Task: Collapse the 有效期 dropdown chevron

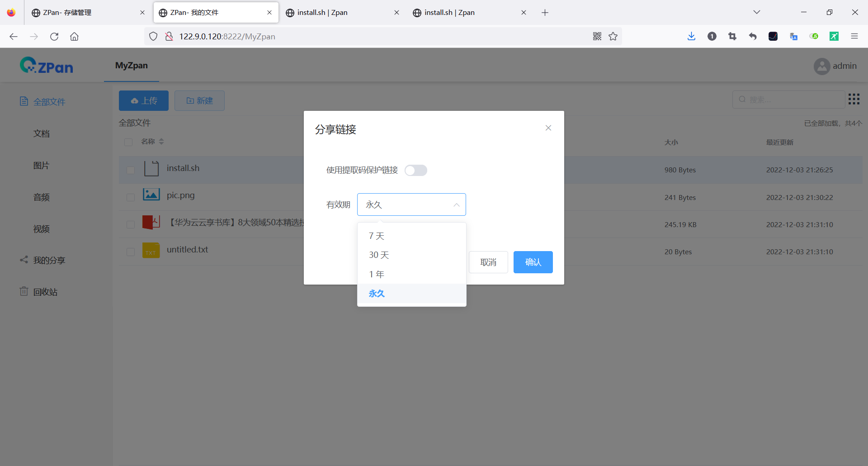Action: coord(456,204)
